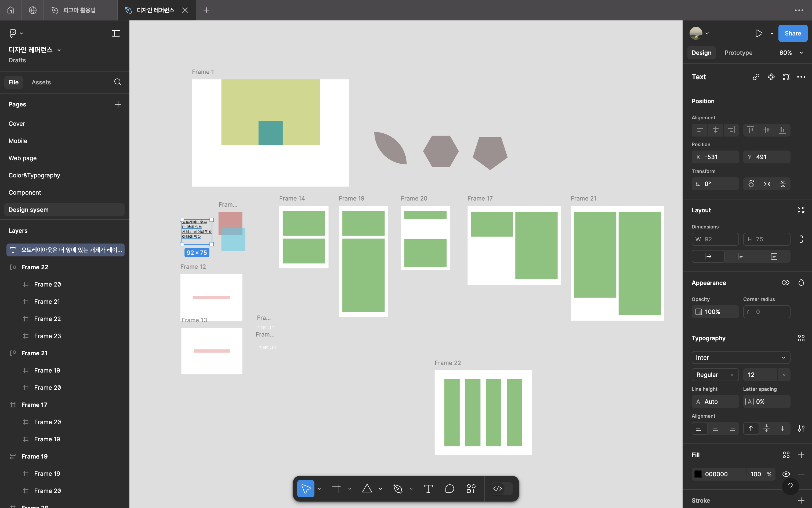Set text align center
Viewport: 812px width, 508px height.
[715, 428]
